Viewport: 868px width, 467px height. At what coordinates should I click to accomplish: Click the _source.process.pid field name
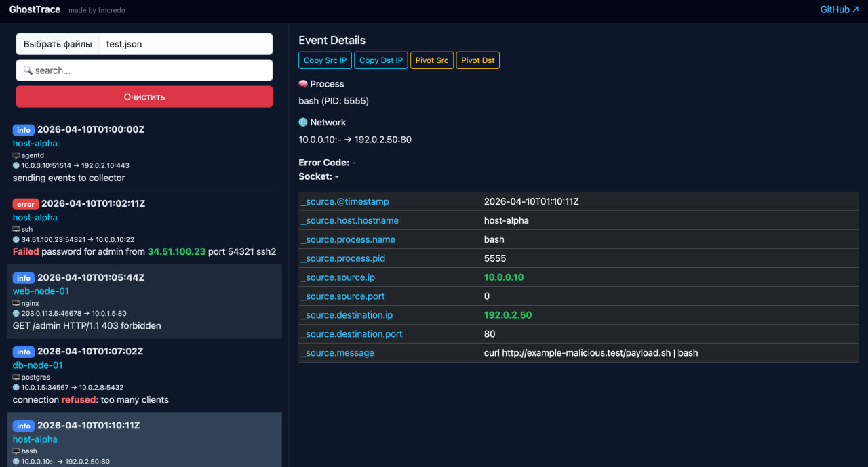click(344, 258)
